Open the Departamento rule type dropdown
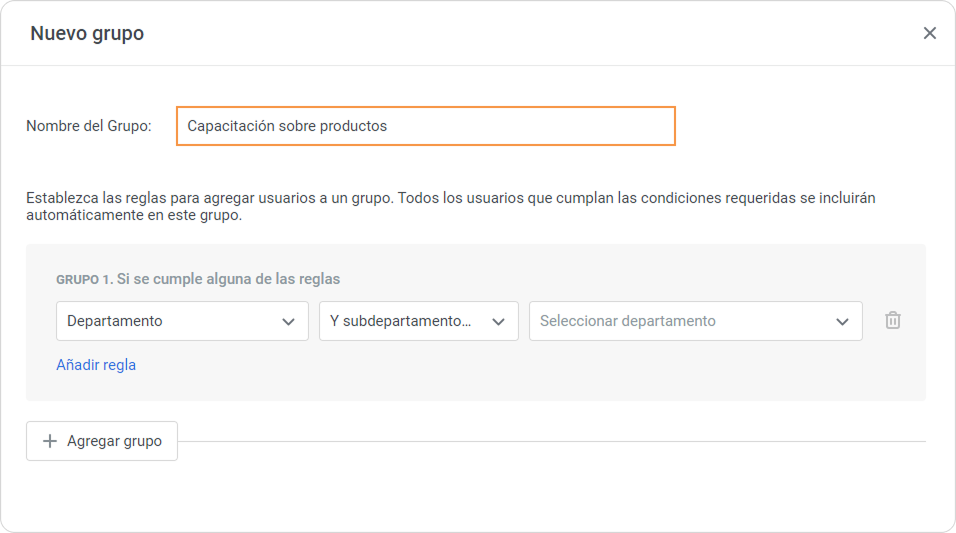This screenshot has height=533, width=956. pyautogui.click(x=170, y=321)
